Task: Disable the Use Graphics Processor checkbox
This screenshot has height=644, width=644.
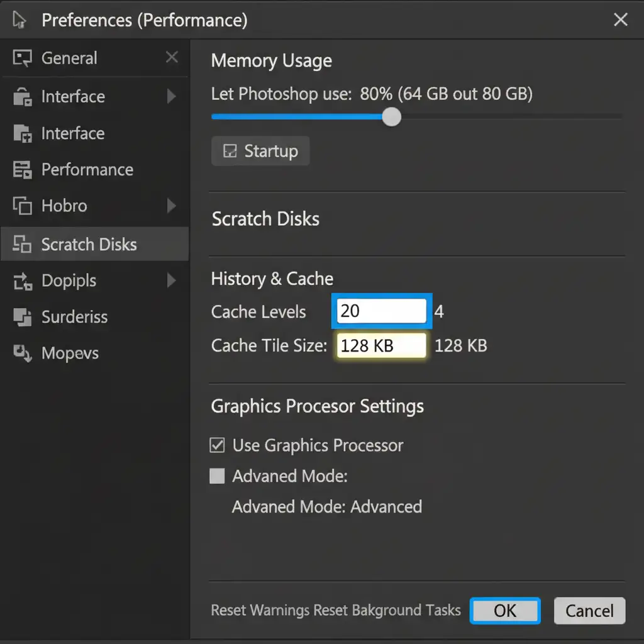Action: pyautogui.click(x=217, y=446)
